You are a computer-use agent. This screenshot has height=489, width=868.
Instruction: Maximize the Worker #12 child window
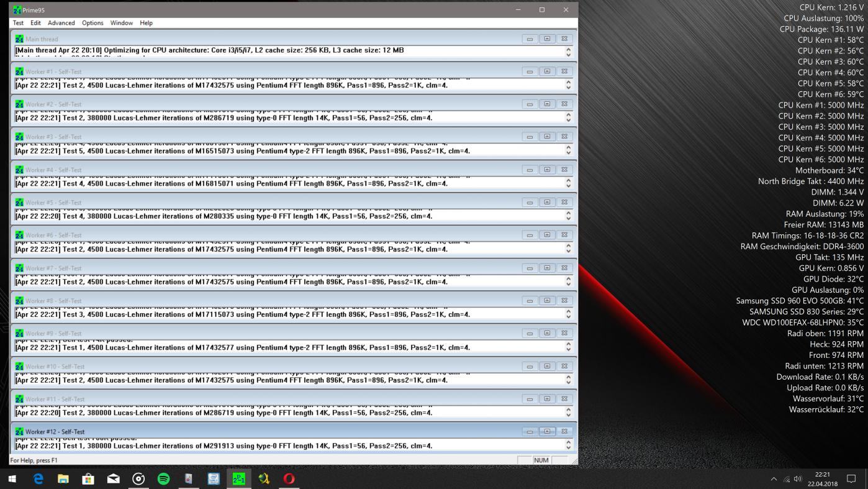(547, 432)
